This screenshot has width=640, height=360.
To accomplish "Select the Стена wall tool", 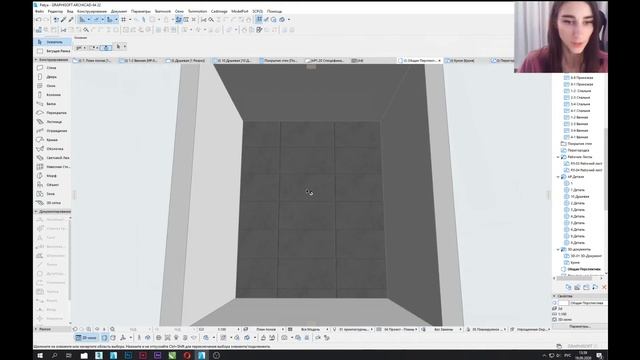I will click(x=51, y=68).
